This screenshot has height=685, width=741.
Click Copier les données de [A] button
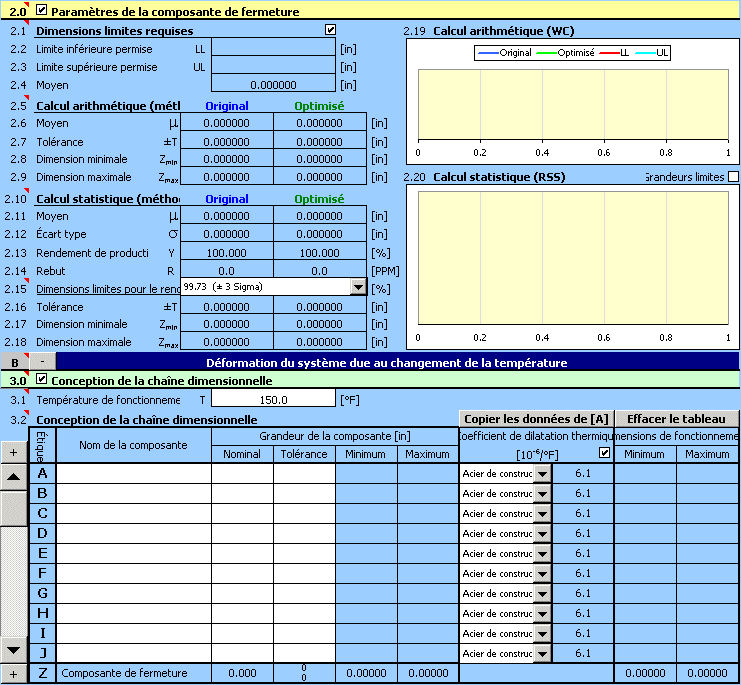pyautogui.click(x=536, y=419)
